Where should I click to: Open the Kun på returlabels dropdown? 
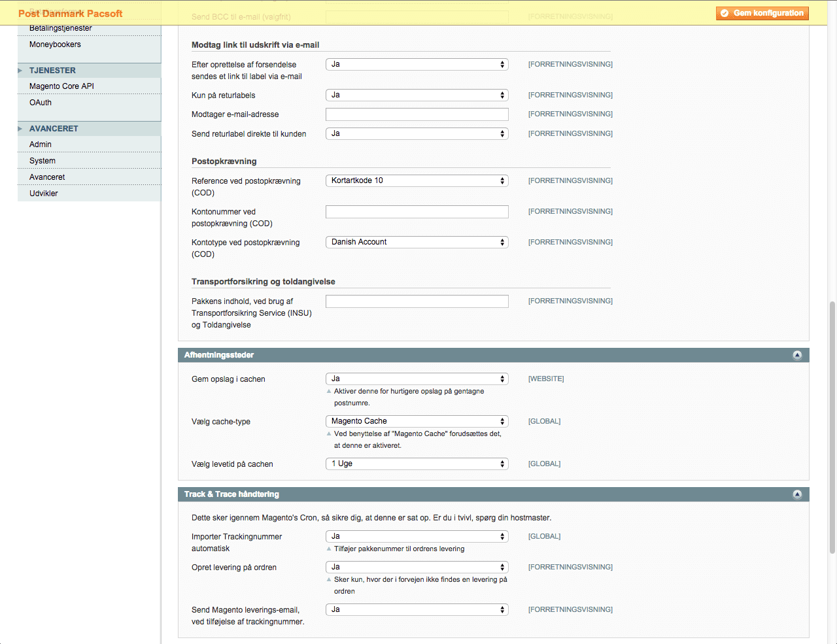[x=417, y=95]
